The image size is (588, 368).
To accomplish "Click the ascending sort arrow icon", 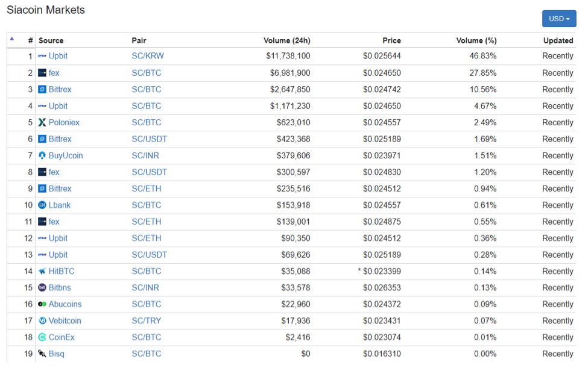I will (12, 39).
